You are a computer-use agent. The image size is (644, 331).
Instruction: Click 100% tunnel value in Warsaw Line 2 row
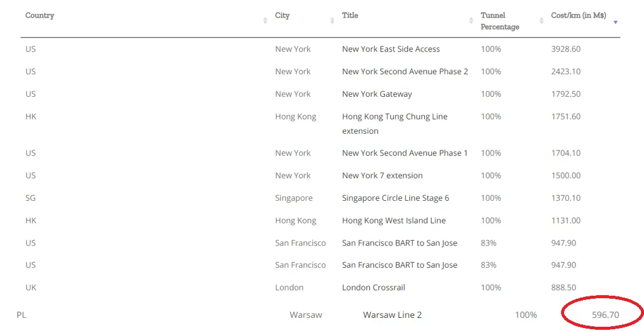[x=526, y=315]
